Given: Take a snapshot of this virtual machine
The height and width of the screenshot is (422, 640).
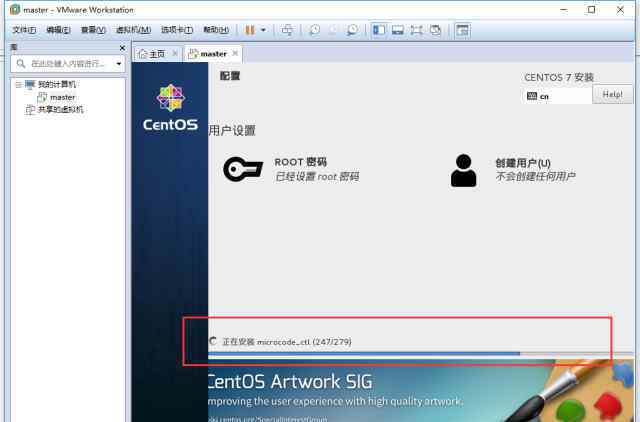Looking at the screenshot, I should (x=314, y=30).
